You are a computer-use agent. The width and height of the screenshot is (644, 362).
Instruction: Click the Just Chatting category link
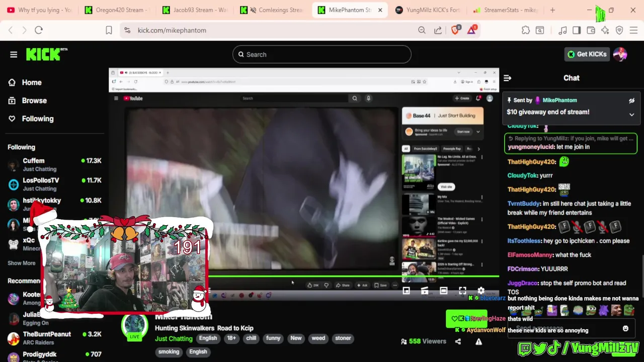pyautogui.click(x=174, y=338)
